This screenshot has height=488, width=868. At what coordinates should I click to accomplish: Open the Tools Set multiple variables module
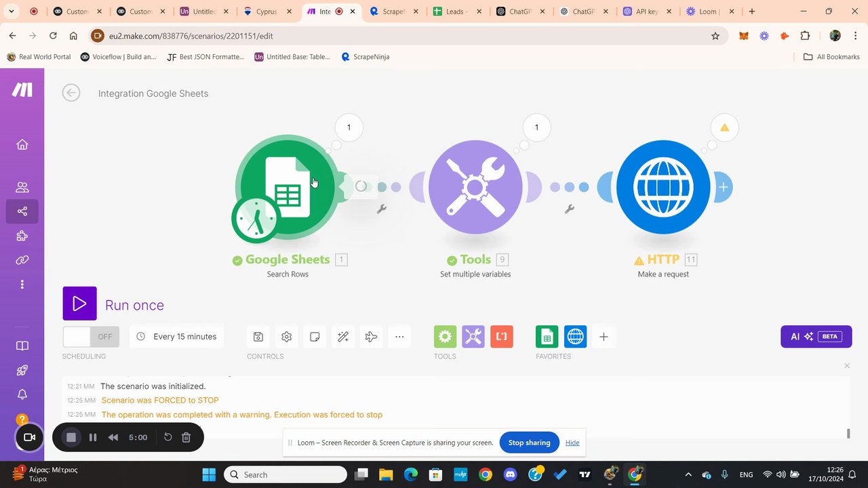(x=475, y=187)
